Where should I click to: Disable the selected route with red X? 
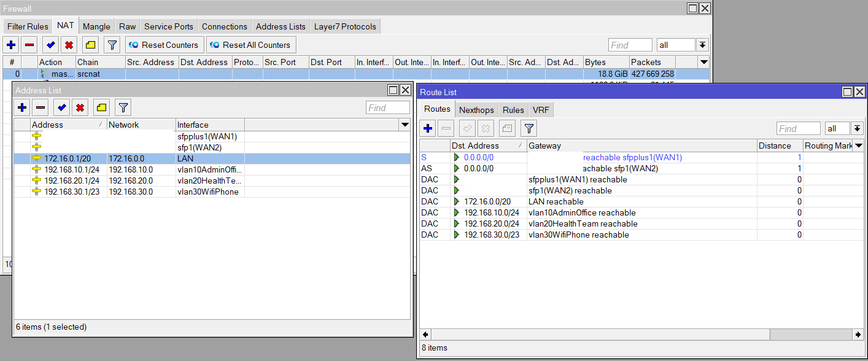(x=486, y=128)
